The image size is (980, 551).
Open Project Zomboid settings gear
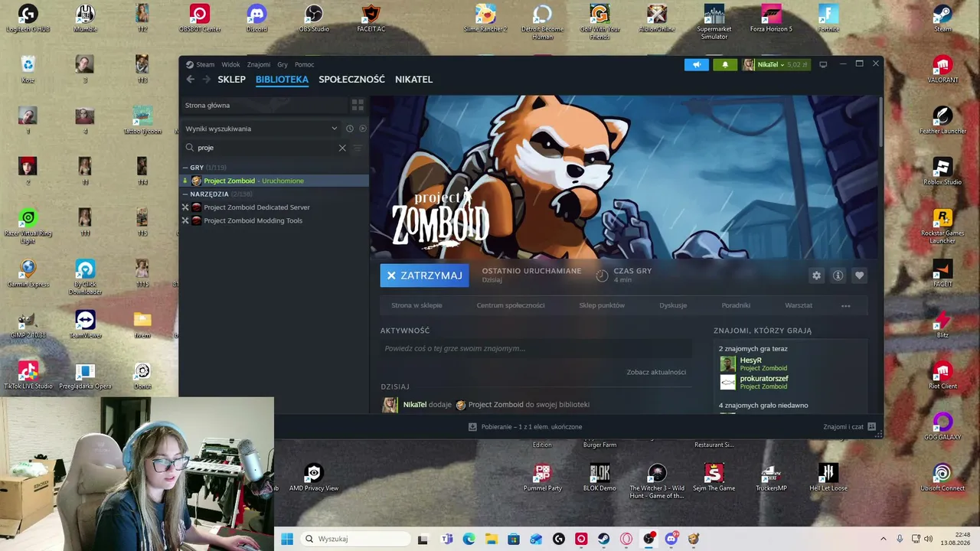(x=816, y=275)
